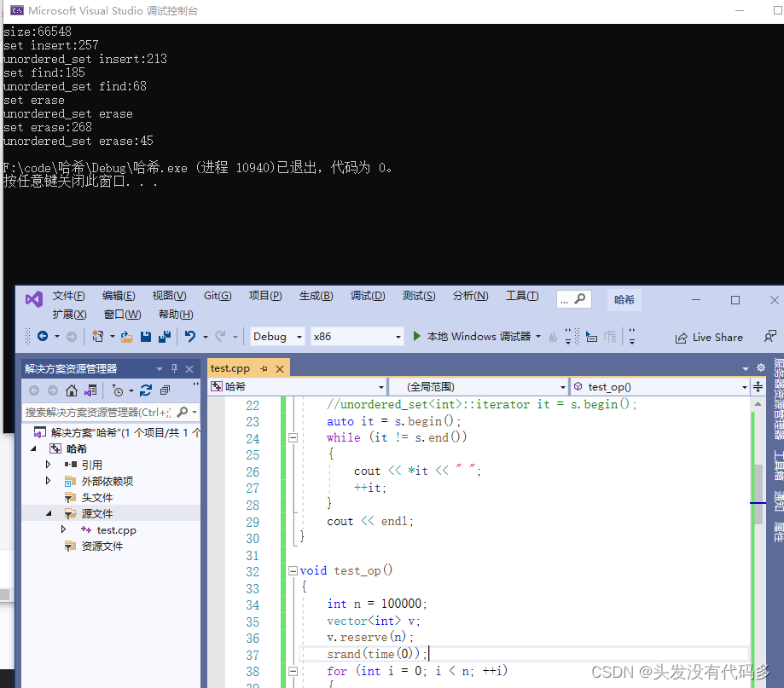Collapse the 源文件 folder node
Screen dimensions: 784x688
pos(49,513)
